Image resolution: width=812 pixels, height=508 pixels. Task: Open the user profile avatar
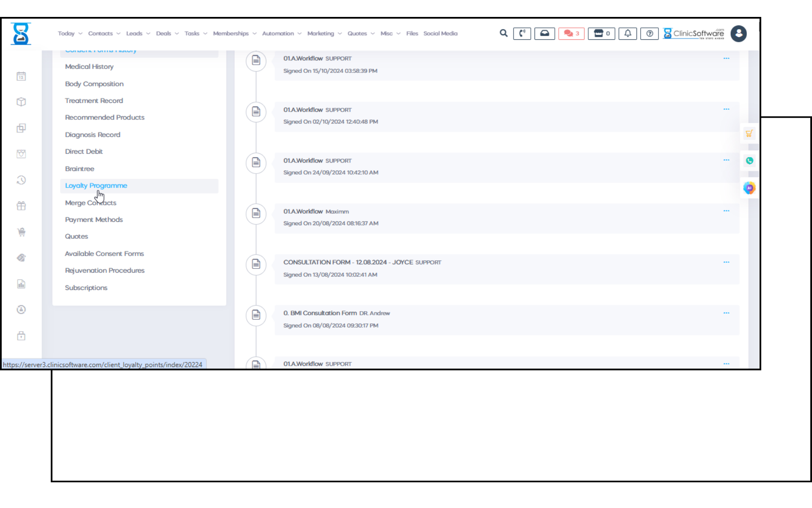tap(738, 33)
